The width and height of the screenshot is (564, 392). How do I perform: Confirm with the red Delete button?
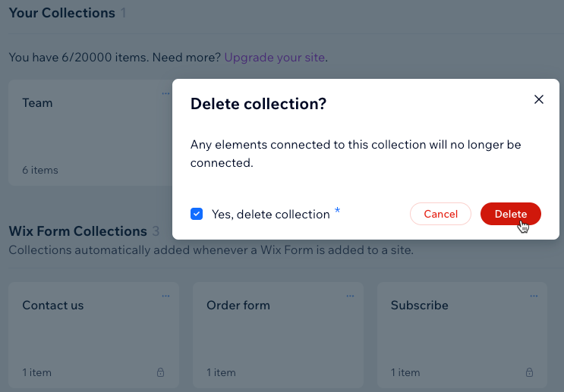coord(510,214)
